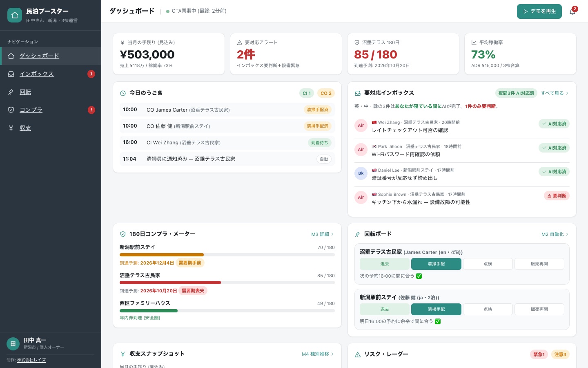Select 清掃手配 step for 沼垂テラス古民家
This screenshot has width=588, height=368.
[x=436, y=264]
